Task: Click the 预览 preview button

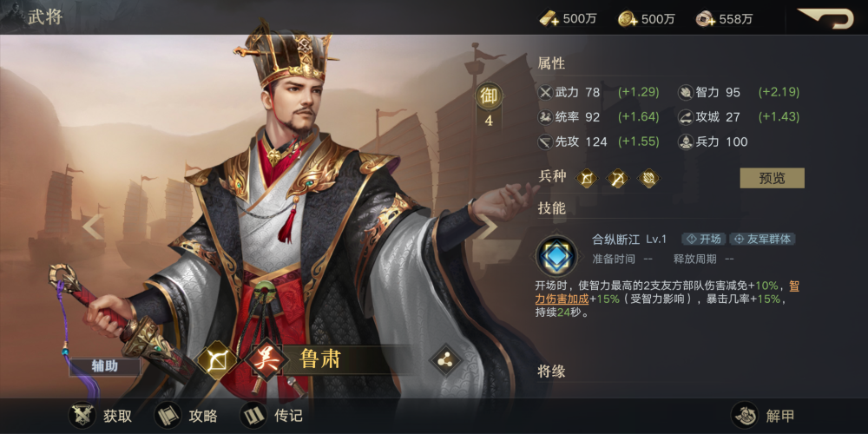Action: 772,178
